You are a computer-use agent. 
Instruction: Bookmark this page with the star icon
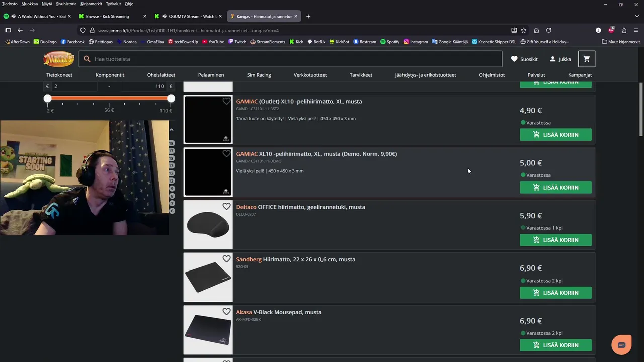524,30
